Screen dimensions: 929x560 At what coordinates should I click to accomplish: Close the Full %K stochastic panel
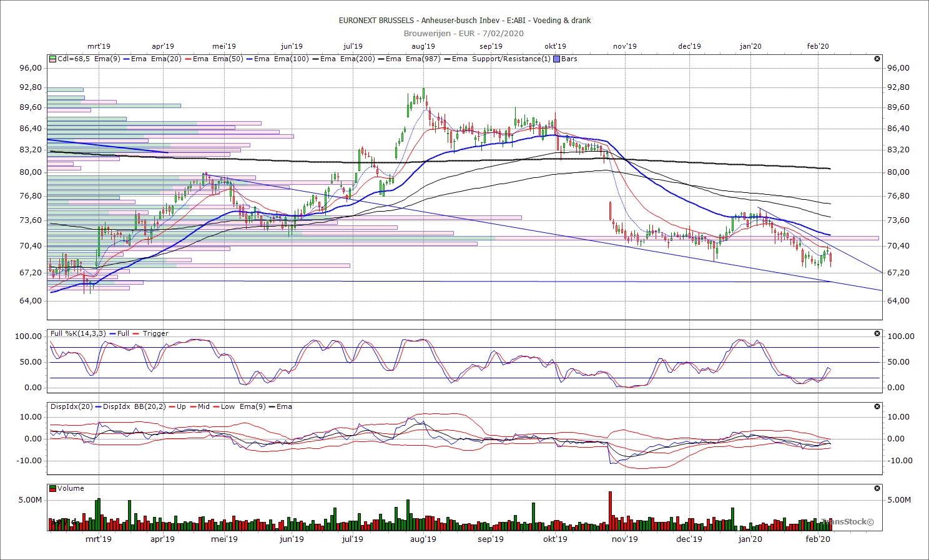[x=877, y=333]
